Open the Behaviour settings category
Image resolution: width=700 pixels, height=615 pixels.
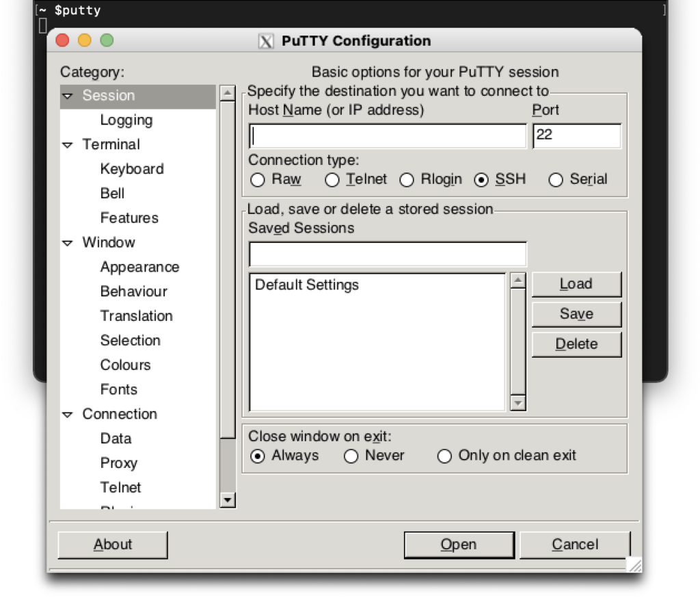(x=134, y=291)
